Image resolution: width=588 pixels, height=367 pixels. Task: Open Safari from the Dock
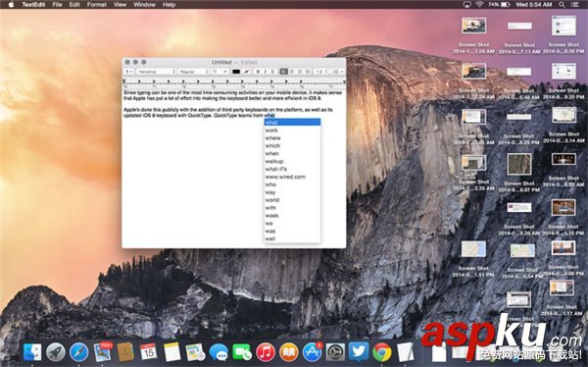click(x=78, y=352)
